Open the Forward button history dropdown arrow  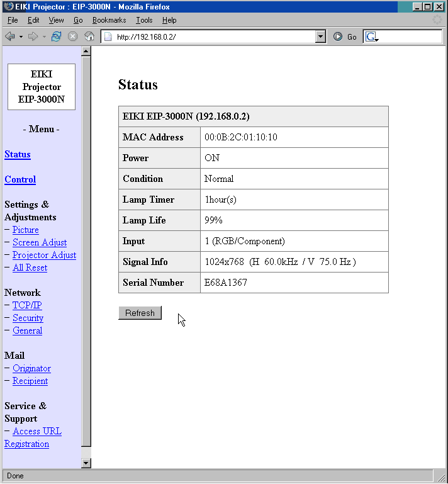click(44, 37)
